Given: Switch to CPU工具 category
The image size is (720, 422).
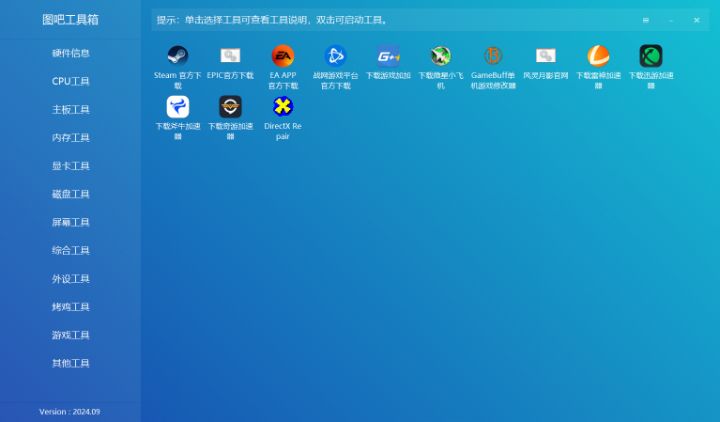Looking at the screenshot, I should [70, 81].
